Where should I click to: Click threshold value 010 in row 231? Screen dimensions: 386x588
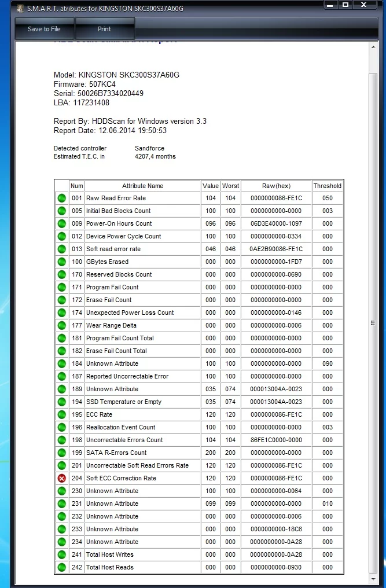[x=328, y=504]
